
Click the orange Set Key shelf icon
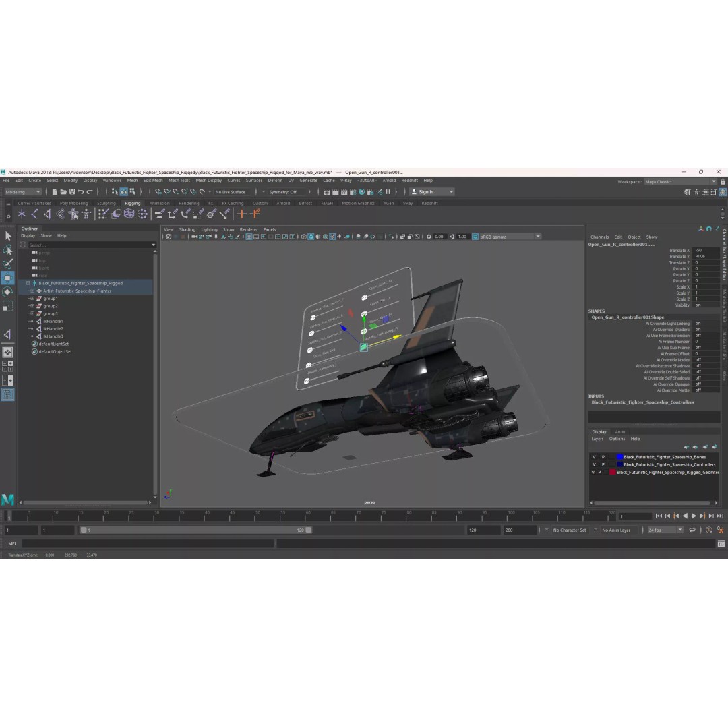241,214
